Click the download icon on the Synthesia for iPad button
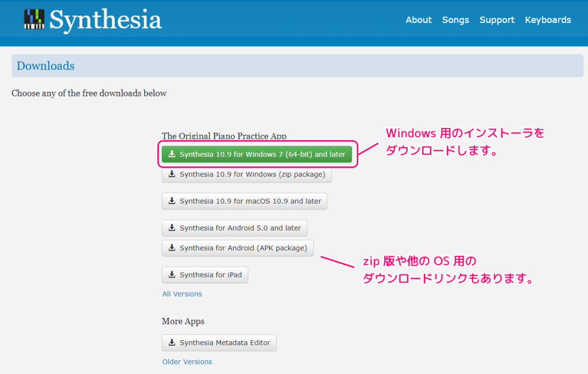This screenshot has height=374, width=588. (172, 275)
